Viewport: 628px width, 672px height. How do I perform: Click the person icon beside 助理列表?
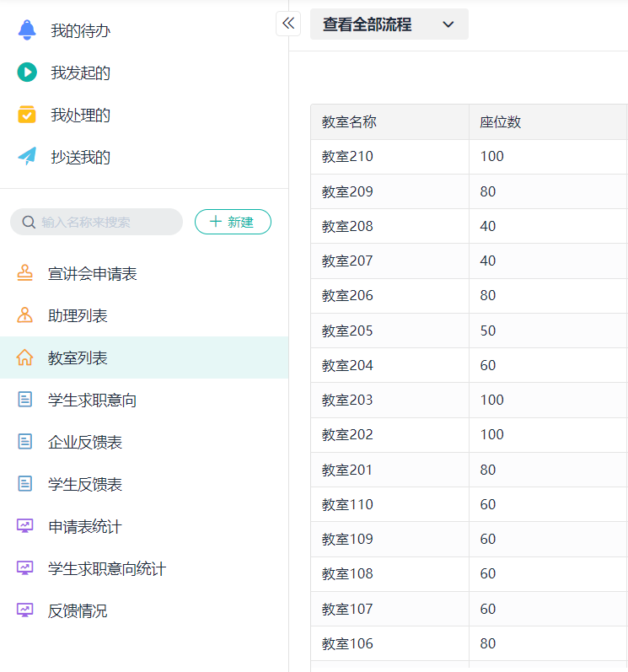(25, 315)
